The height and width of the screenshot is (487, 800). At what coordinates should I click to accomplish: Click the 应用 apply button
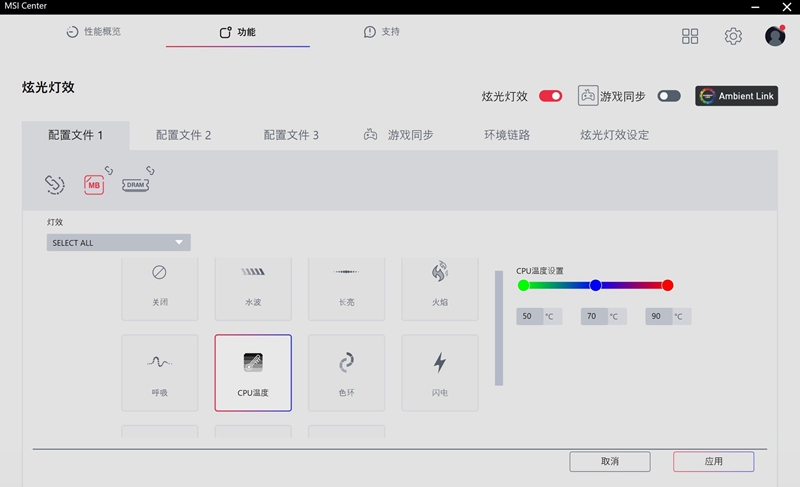713,461
